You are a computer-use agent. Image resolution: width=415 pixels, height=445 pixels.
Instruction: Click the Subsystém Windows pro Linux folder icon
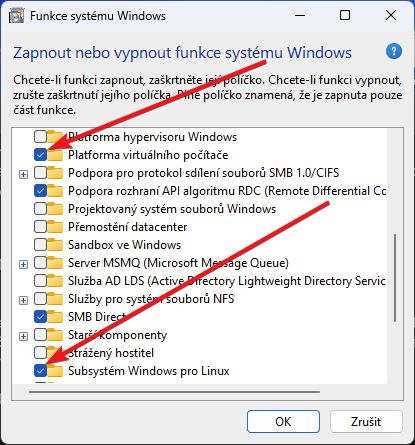click(55, 371)
